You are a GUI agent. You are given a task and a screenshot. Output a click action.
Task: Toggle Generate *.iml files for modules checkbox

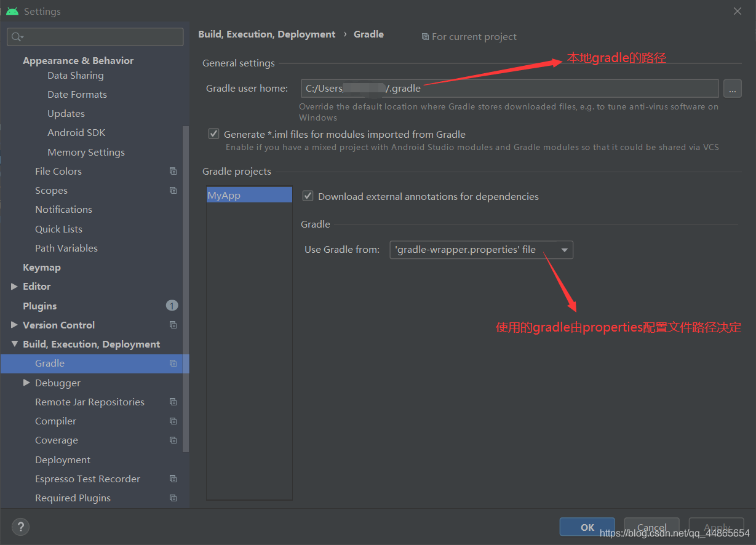pos(214,133)
